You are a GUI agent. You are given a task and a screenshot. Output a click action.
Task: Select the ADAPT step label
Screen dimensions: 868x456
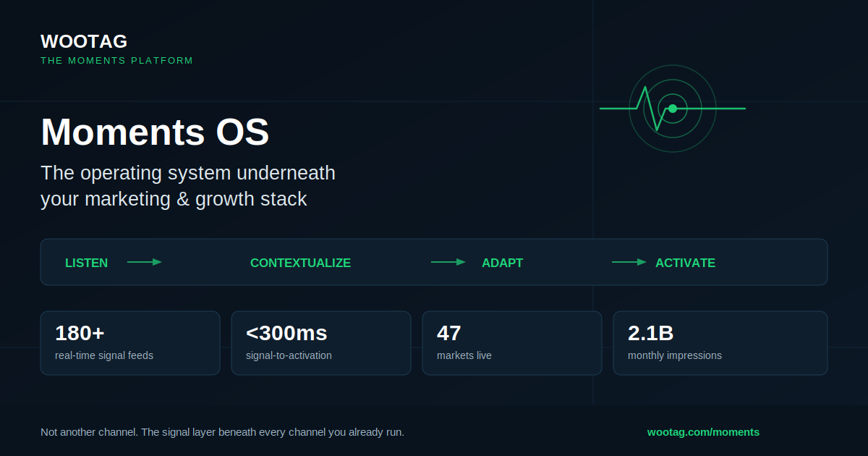tap(502, 263)
